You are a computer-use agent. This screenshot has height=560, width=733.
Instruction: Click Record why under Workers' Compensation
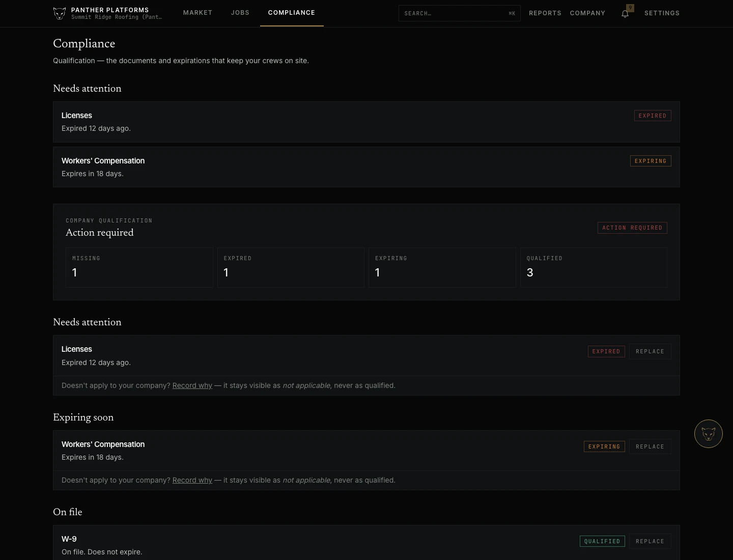pos(192,480)
